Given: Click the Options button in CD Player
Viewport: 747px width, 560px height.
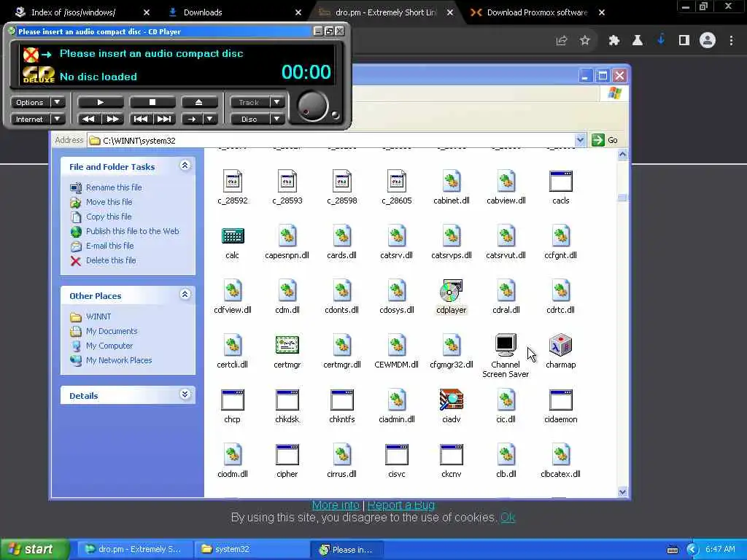Looking at the screenshot, I should click(30, 102).
